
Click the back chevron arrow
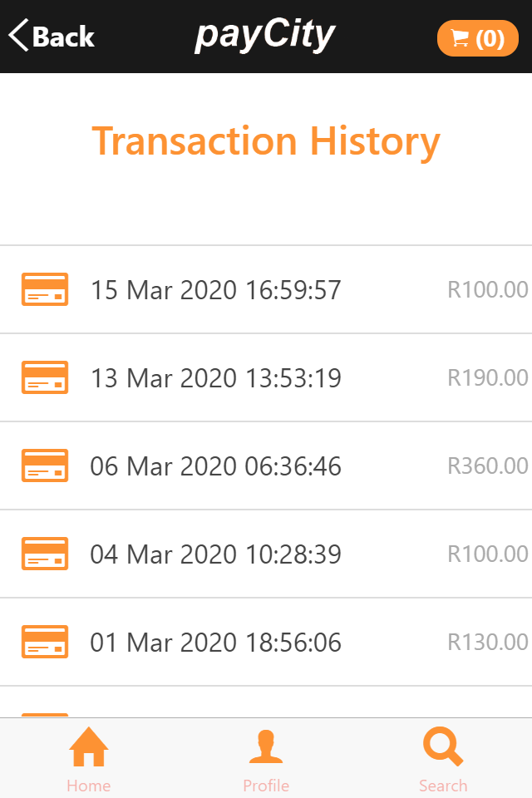pos(18,36)
